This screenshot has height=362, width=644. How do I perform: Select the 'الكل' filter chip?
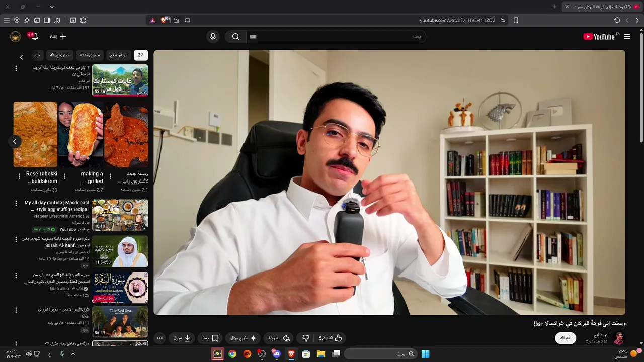click(x=141, y=55)
